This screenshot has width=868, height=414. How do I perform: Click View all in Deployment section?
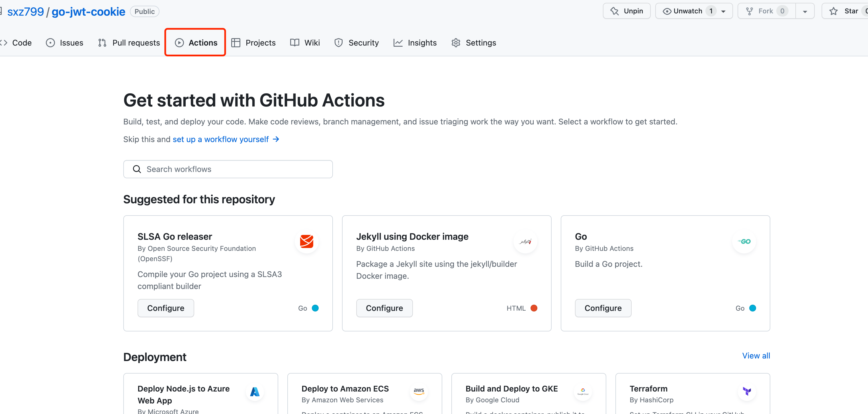tap(756, 356)
